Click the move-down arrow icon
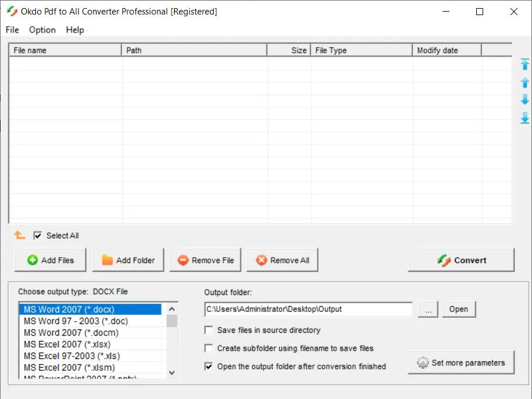Viewport: 532px width, 399px height. coord(524,100)
